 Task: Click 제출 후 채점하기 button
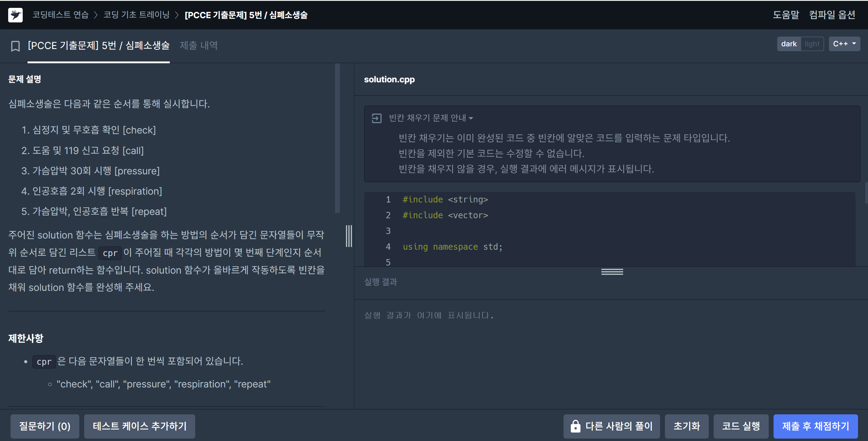point(815,426)
